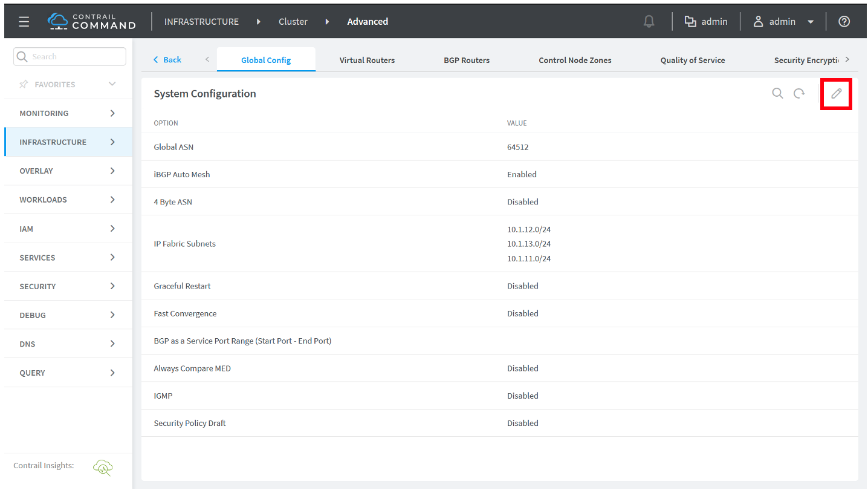The height and width of the screenshot is (490, 868).
Task: Open the hamburger navigation menu
Action: (x=24, y=22)
